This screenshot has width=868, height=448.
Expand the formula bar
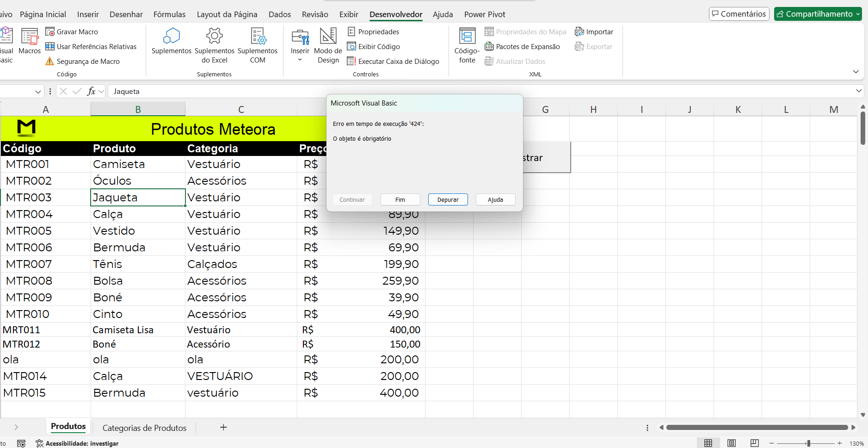[x=859, y=91]
